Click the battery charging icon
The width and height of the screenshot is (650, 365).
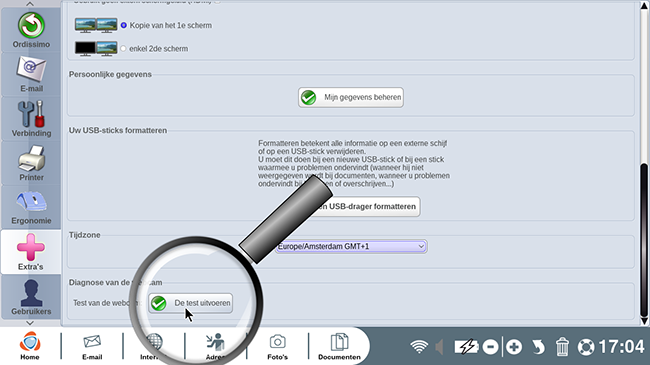tap(466, 347)
